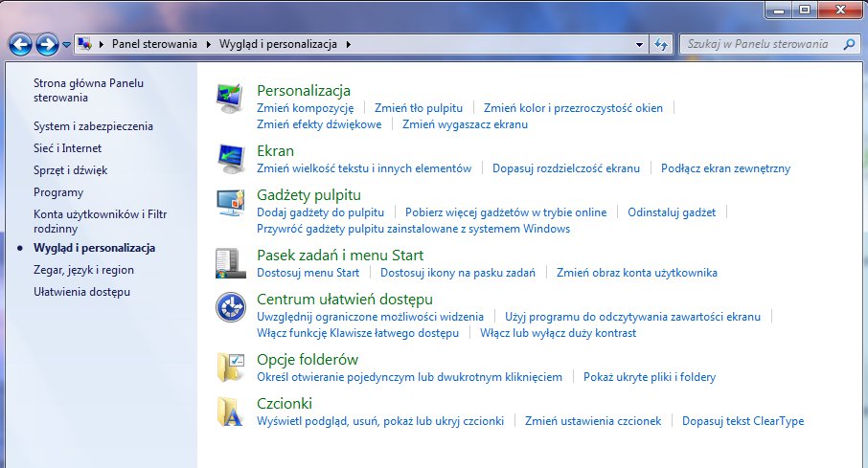Click the Centrum ułatwień dostępu icon
This screenshot has width=868, height=468.
230,307
